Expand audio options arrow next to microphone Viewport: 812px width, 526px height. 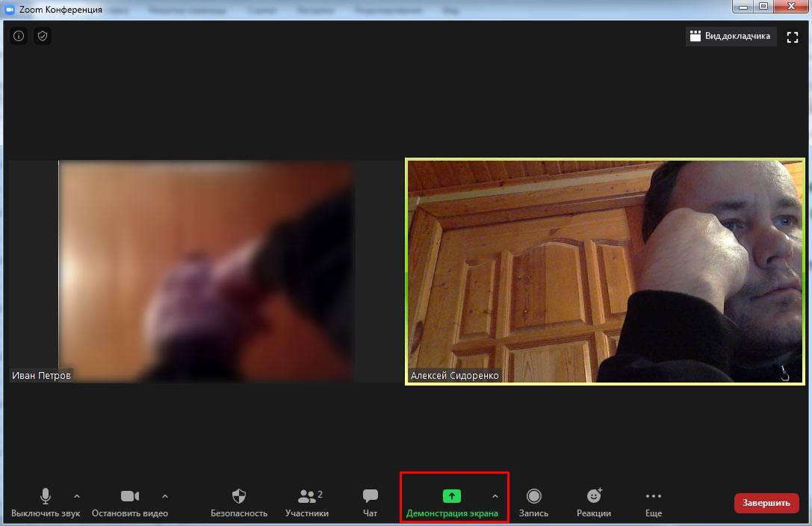pos(77,496)
